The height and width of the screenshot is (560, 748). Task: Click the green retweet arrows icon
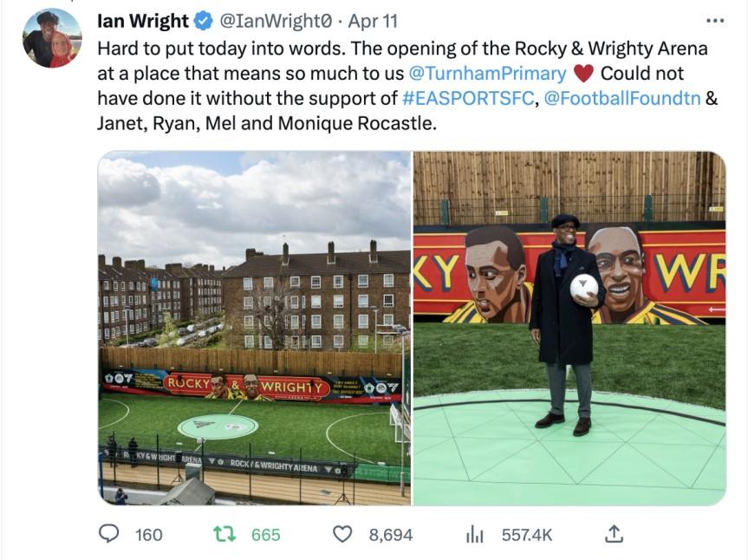tap(224, 534)
